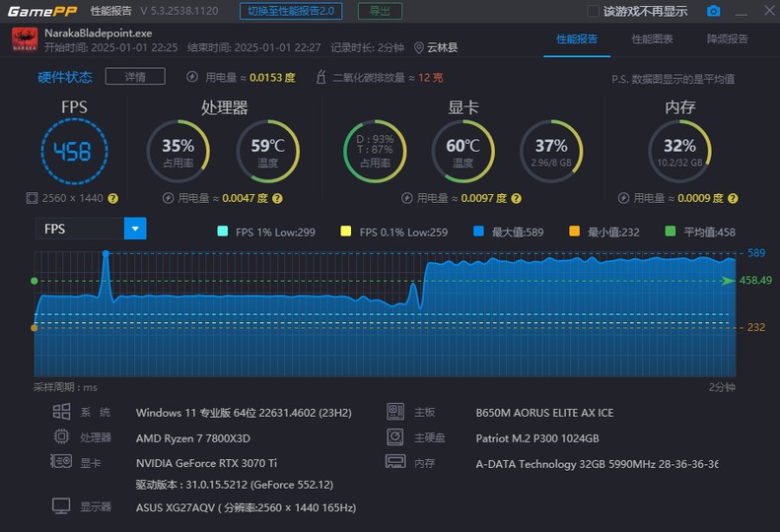This screenshot has height=532, width=780.
Task: Click the CPU 59°C temperature gauge
Action: [x=267, y=151]
